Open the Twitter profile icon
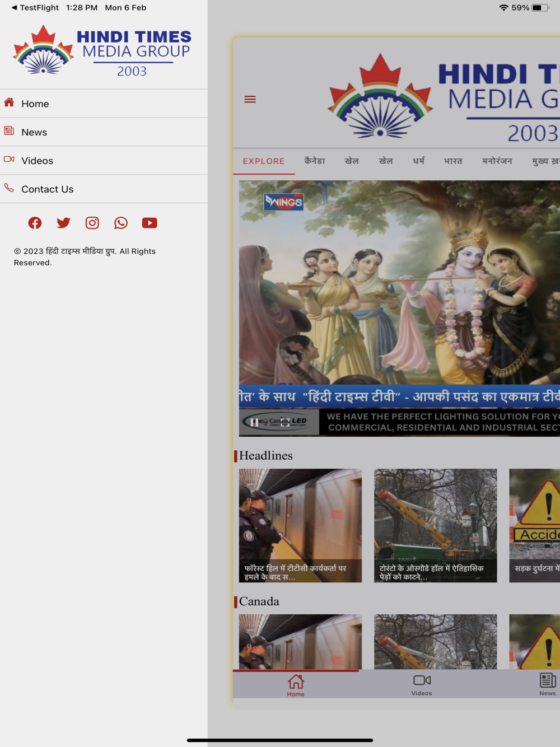This screenshot has height=747, width=560. pos(63,223)
